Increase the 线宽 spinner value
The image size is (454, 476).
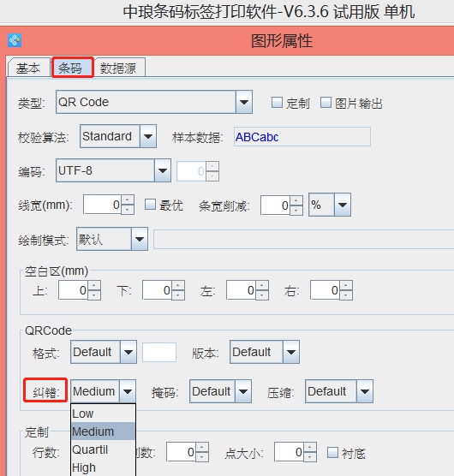coord(128,200)
